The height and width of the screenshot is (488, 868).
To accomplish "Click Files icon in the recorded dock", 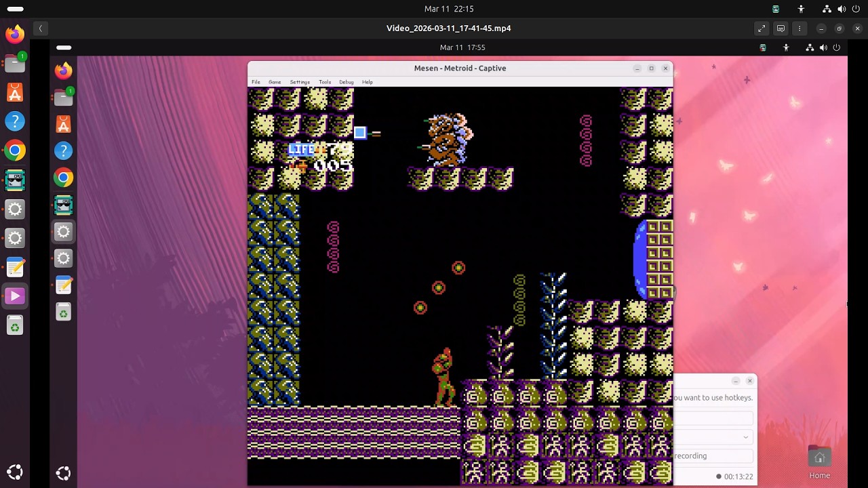I will [x=63, y=98].
